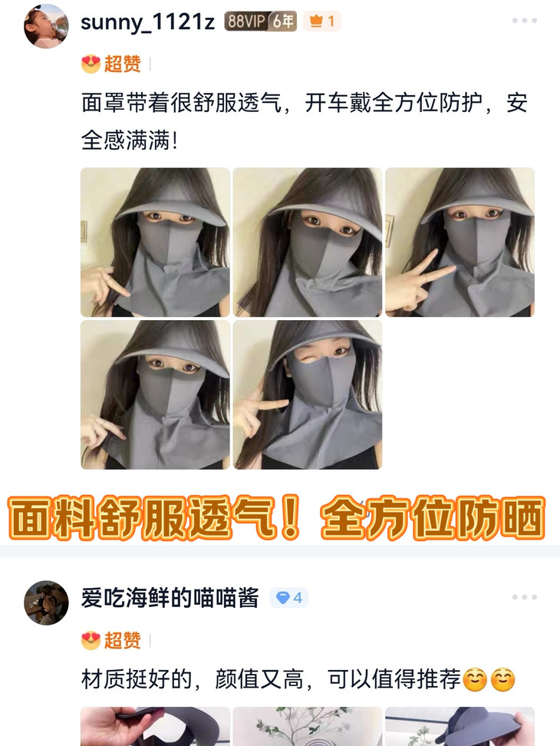This screenshot has height=746, width=560.
Task: Open more options for 爱吃海鲜的喵喵酱's review
Action: pyautogui.click(x=525, y=596)
